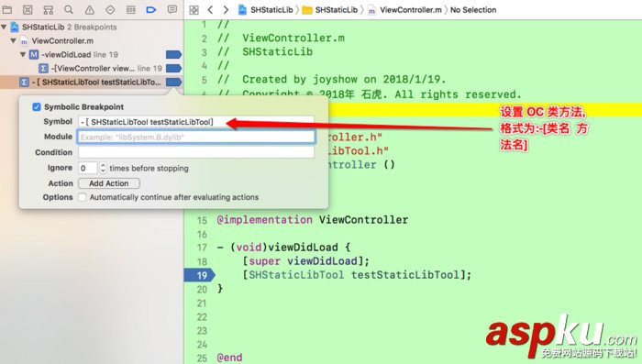Open the Test navigator diamond icon
Screen dimensions: 642x364
pyautogui.click(x=110, y=9)
